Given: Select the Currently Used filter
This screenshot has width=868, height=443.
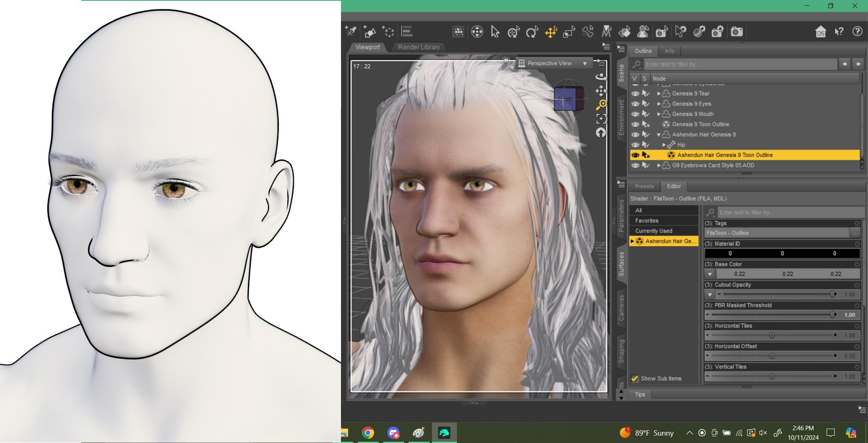Looking at the screenshot, I should 654,231.
